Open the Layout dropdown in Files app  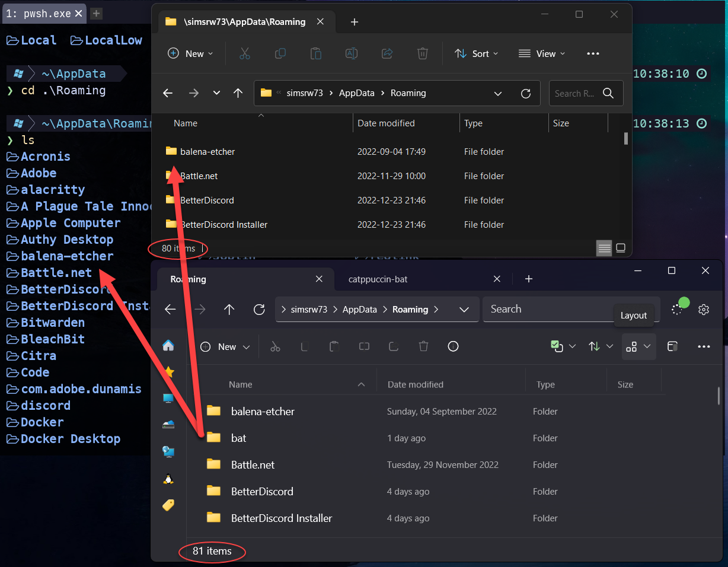tap(639, 346)
